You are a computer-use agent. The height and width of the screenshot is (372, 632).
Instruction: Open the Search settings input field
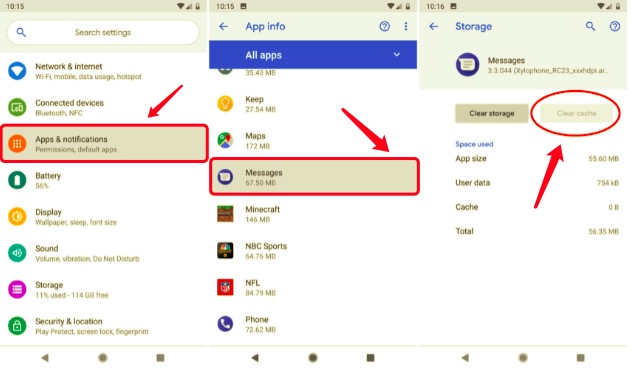[x=103, y=32]
